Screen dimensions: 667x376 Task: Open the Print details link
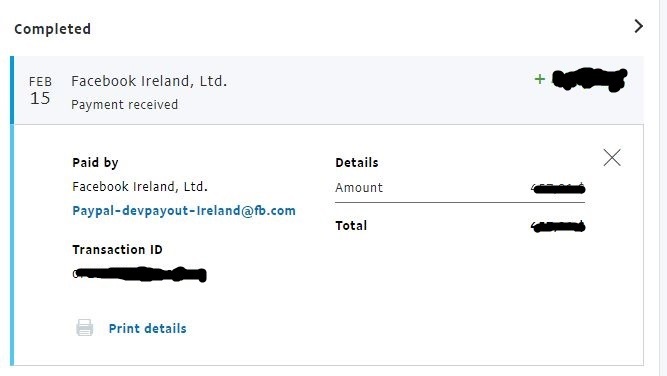click(147, 328)
